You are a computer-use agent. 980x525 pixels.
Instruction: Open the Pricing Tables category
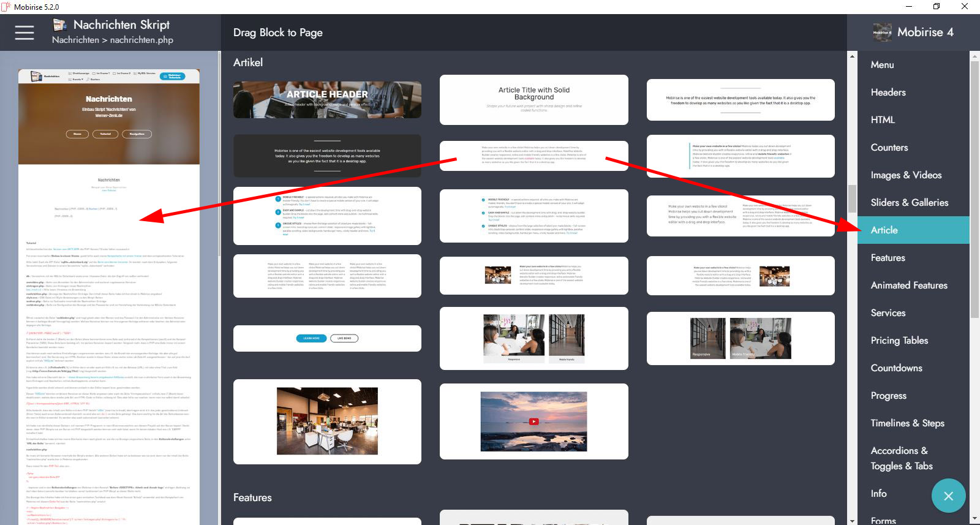tap(899, 340)
